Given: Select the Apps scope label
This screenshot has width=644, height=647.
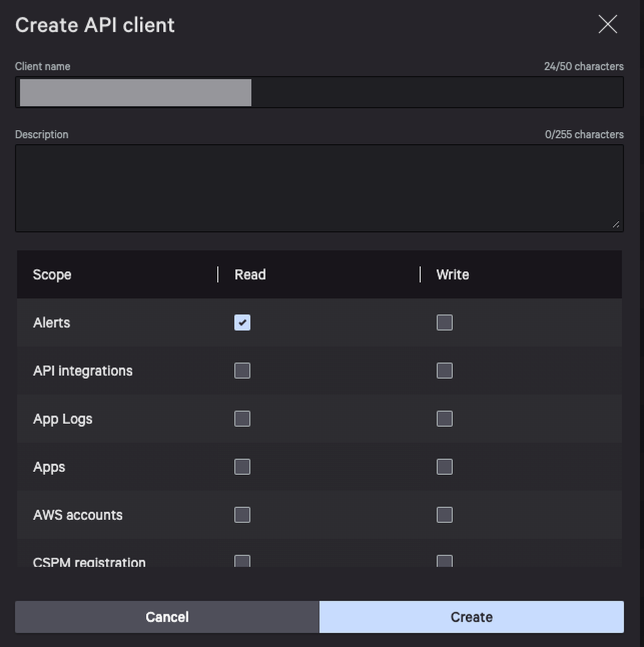Looking at the screenshot, I should 49,467.
